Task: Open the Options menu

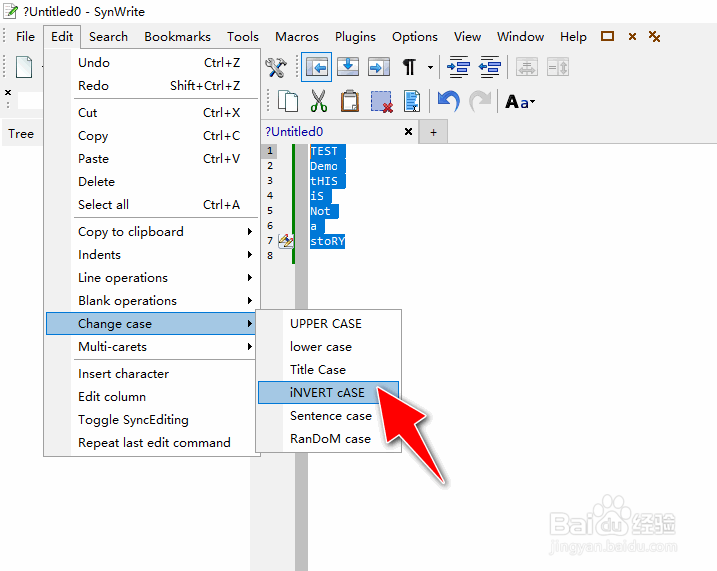Action: click(415, 37)
